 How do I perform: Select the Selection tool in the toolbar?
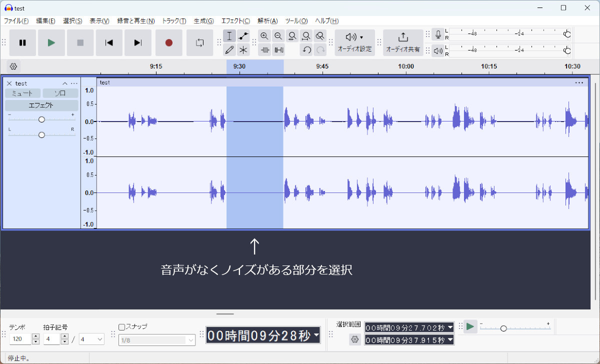(229, 36)
